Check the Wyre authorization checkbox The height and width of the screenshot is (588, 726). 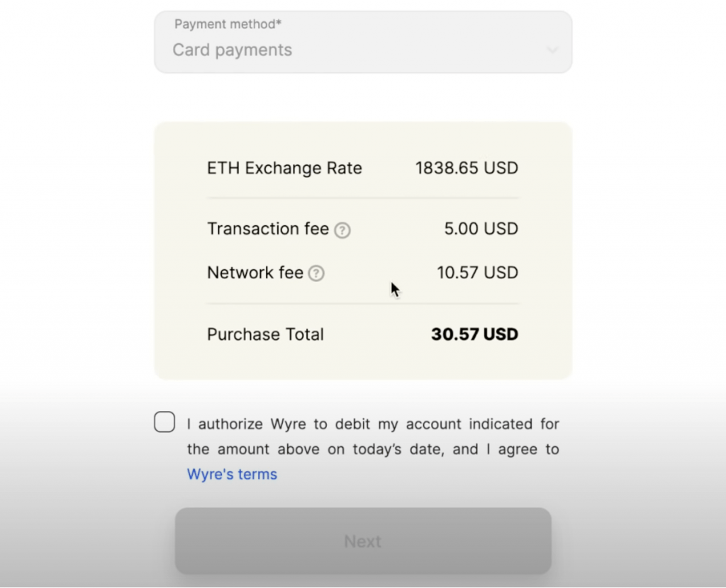pos(164,422)
